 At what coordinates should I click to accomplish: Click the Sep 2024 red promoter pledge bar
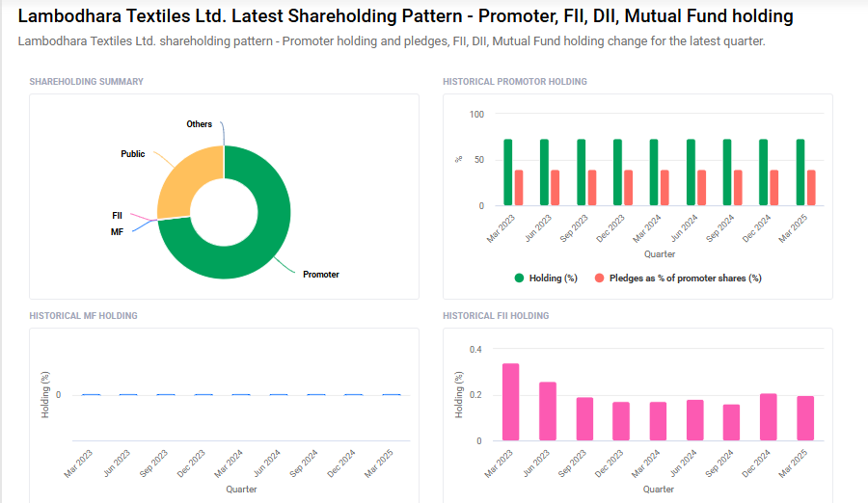[738, 188]
